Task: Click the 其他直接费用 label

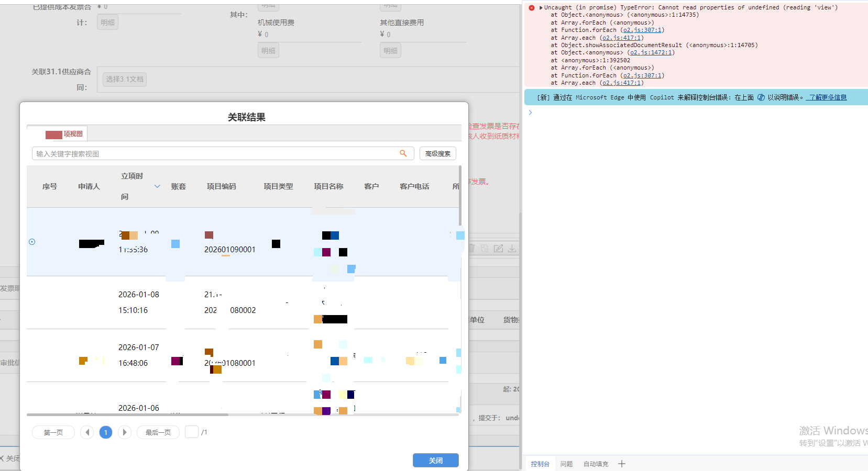Action: (402, 23)
